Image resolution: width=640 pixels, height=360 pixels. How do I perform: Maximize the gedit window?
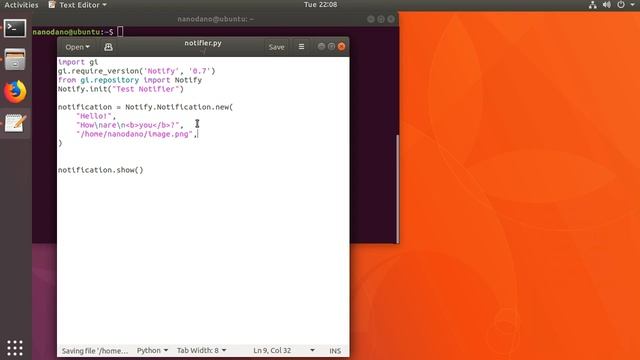(331, 47)
